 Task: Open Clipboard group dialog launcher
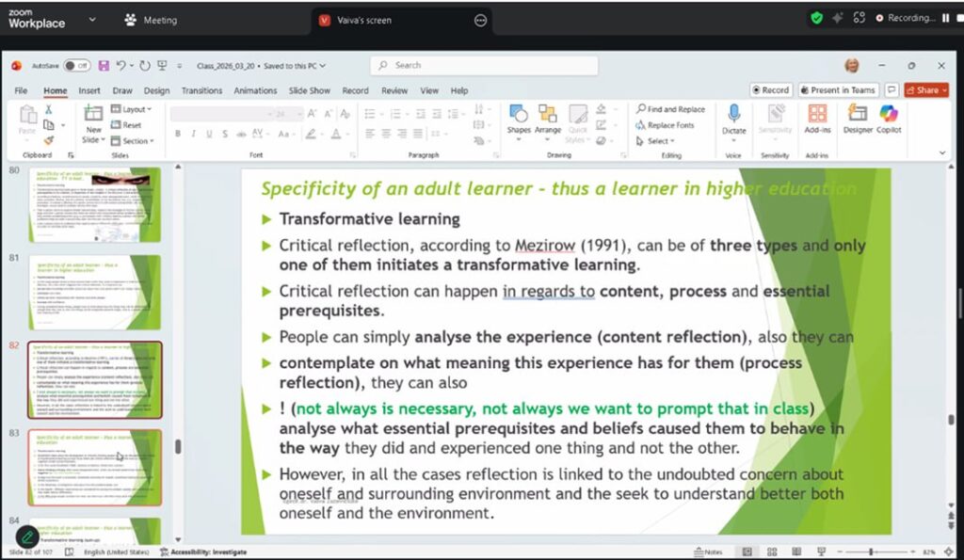71,155
